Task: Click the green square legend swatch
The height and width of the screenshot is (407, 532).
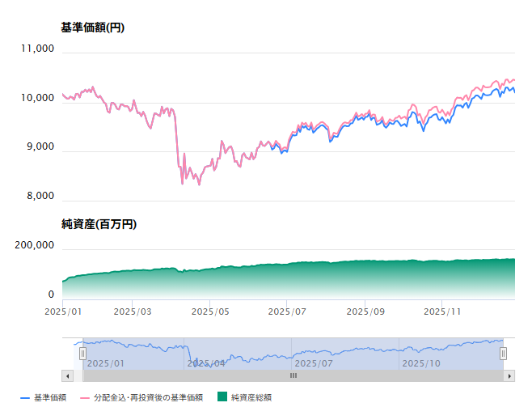Action: (222, 397)
